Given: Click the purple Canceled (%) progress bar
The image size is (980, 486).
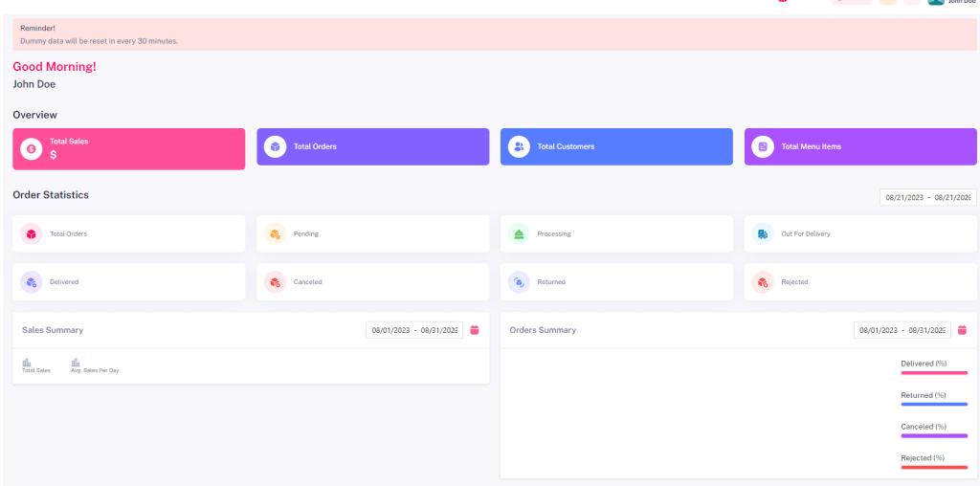Looking at the screenshot, I should click(934, 435).
